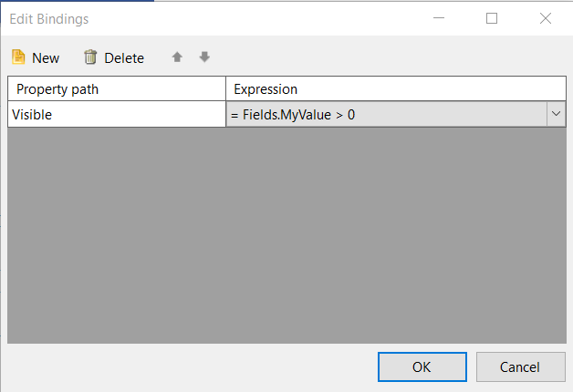Move binding down with the down arrow

tap(204, 57)
